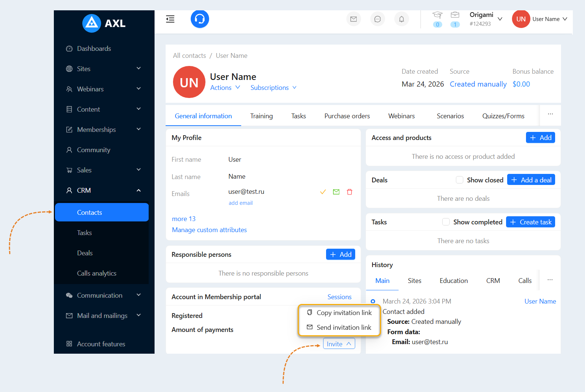Open the Origami #124293 account dropdown
The image size is (585, 392).
[486, 19]
